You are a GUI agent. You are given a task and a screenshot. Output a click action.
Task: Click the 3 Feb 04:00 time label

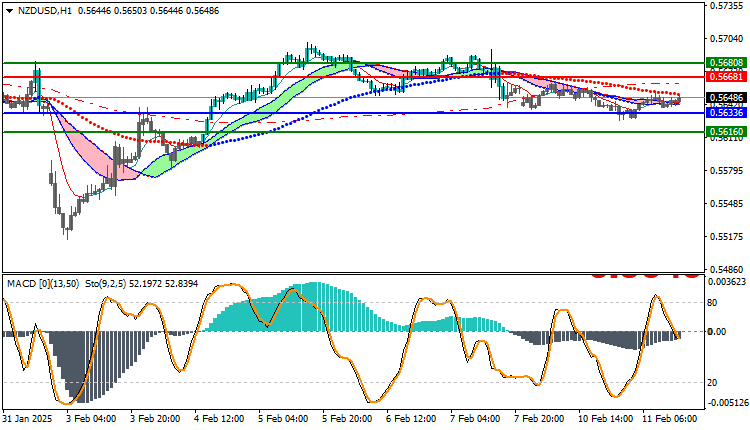(x=91, y=419)
